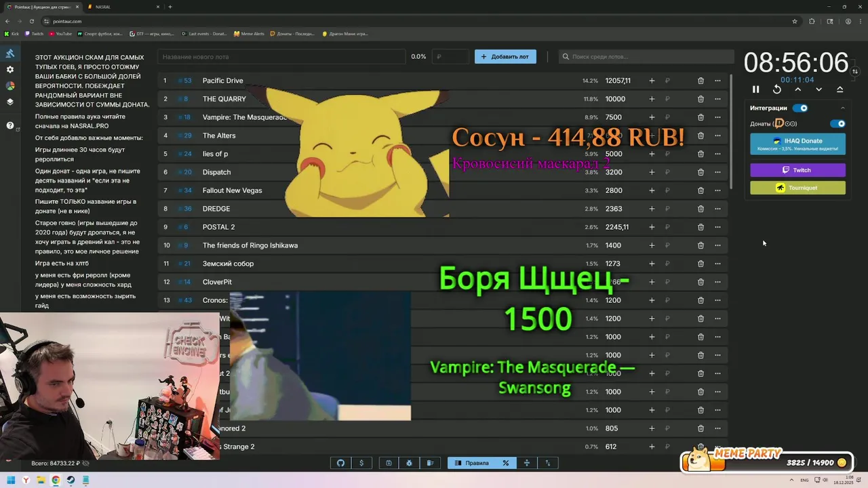This screenshot has height=488, width=868.
Task: Click the plus icon on THE QUARRY row
Action: coord(652,99)
